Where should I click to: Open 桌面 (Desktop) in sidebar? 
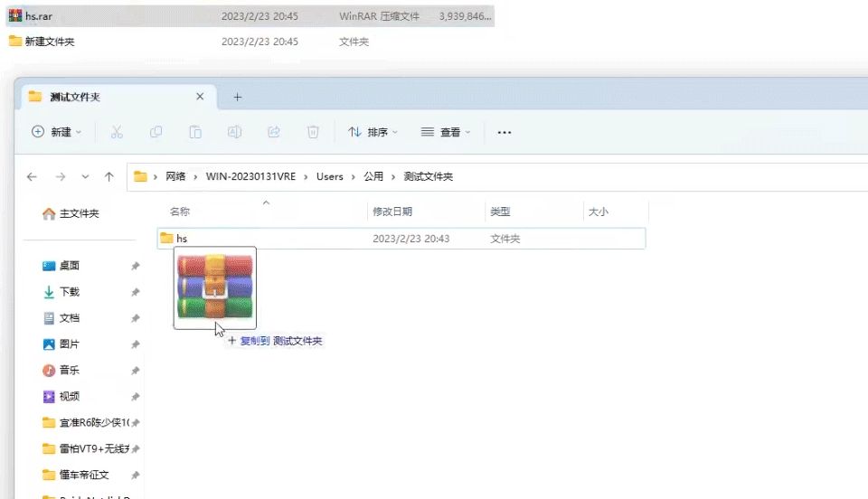click(x=70, y=266)
